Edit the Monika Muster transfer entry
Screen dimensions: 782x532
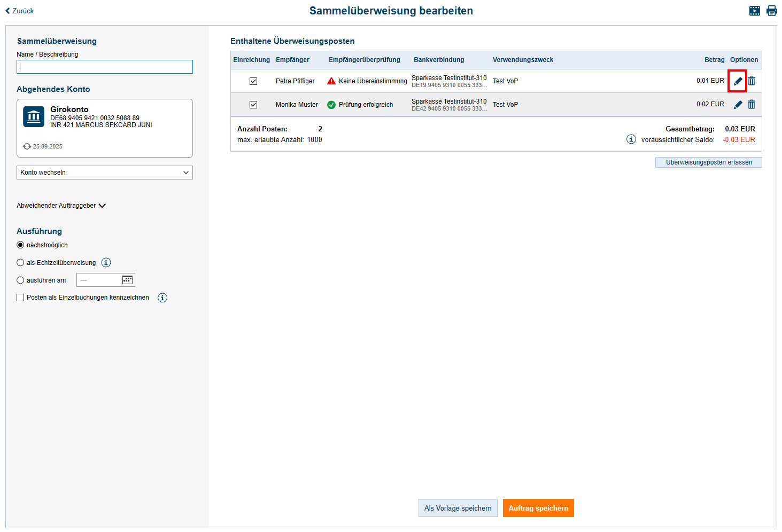point(738,105)
